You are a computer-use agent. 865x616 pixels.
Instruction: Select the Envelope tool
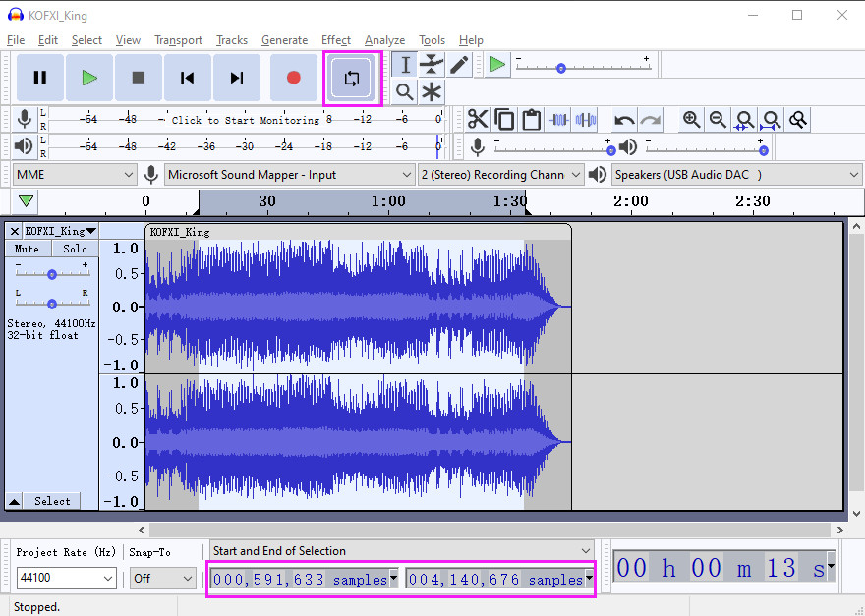431,64
